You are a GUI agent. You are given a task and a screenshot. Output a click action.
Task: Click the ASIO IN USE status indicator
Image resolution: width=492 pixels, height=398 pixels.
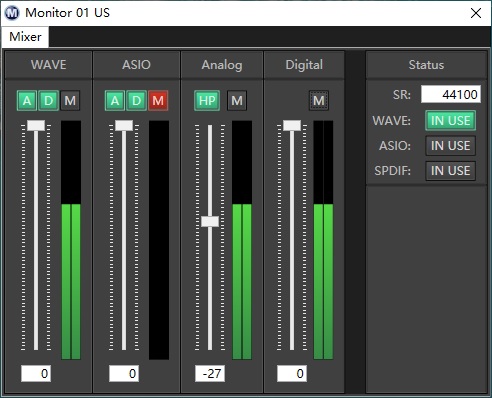[450, 146]
